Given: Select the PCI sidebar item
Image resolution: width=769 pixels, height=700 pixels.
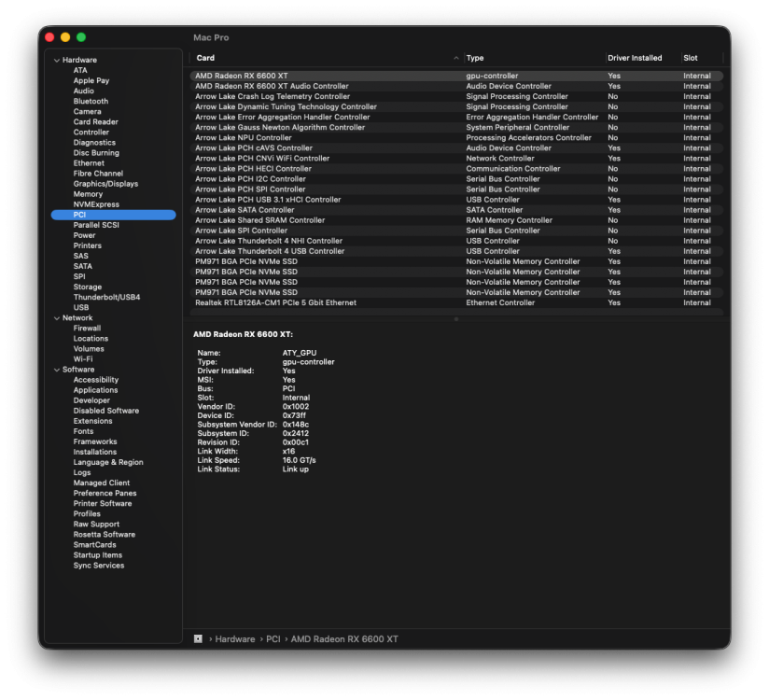Looking at the screenshot, I should coord(113,215).
